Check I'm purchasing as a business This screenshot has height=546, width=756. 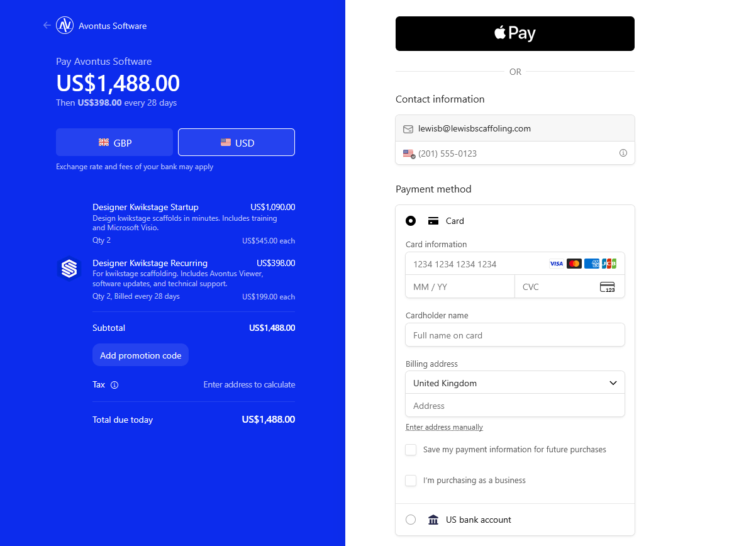pyautogui.click(x=411, y=481)
